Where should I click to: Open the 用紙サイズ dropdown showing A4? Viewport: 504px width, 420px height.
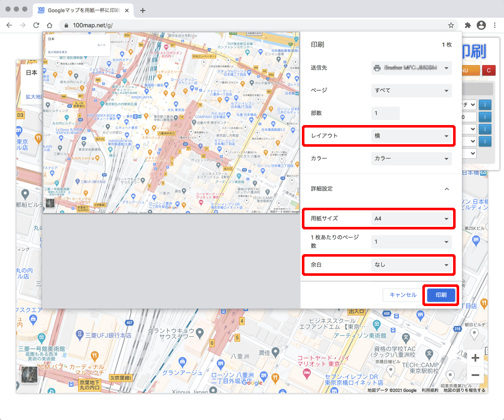coord(411,219)
